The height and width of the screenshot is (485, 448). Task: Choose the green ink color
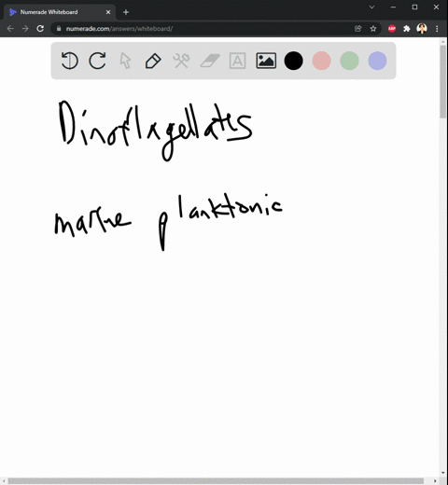tap(349, 61)
